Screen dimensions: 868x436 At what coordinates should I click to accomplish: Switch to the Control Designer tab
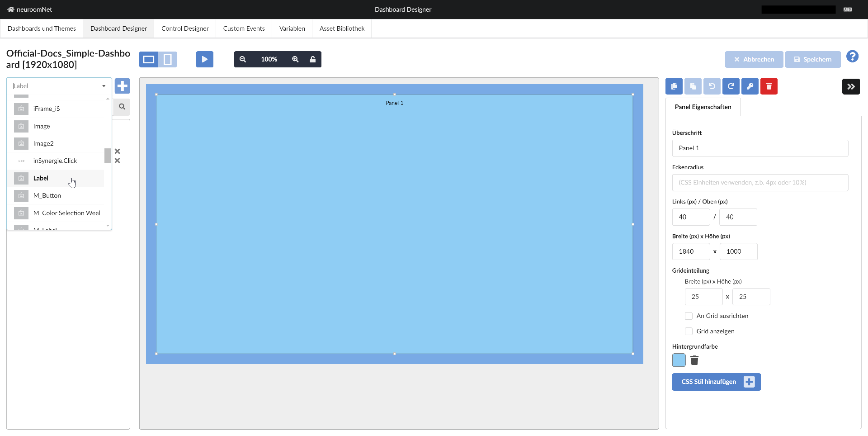click(185, 28)
